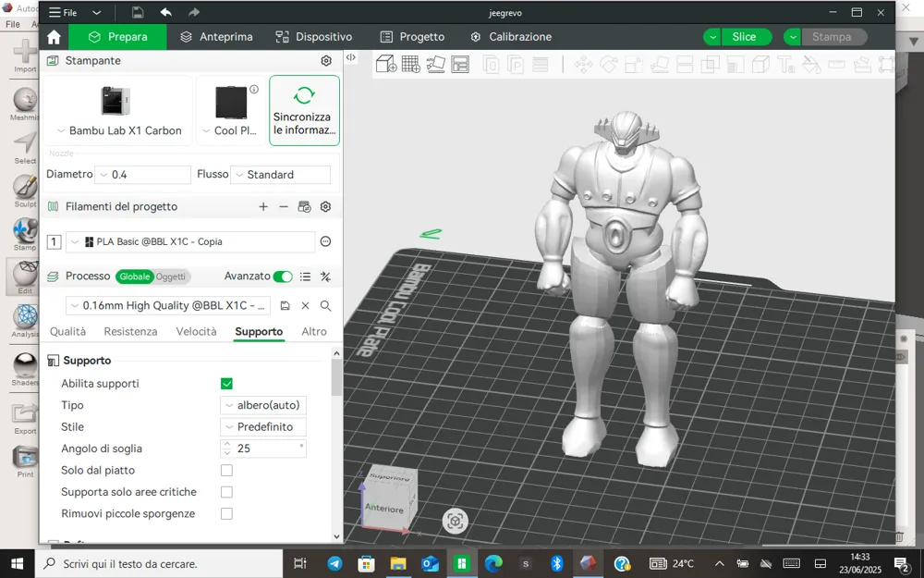Switch to the Resistenza settings tab
This screenshot has height=578, width=924.
(131, 331)
